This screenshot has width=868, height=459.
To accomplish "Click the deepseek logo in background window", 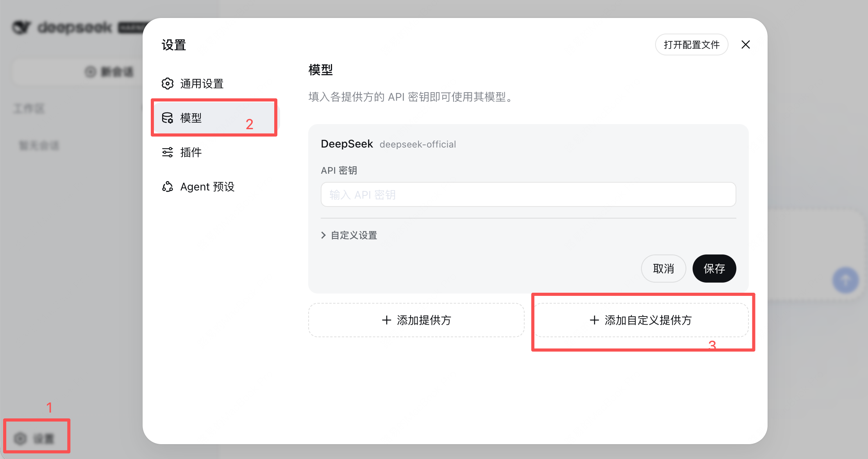I will coord(63,27).
